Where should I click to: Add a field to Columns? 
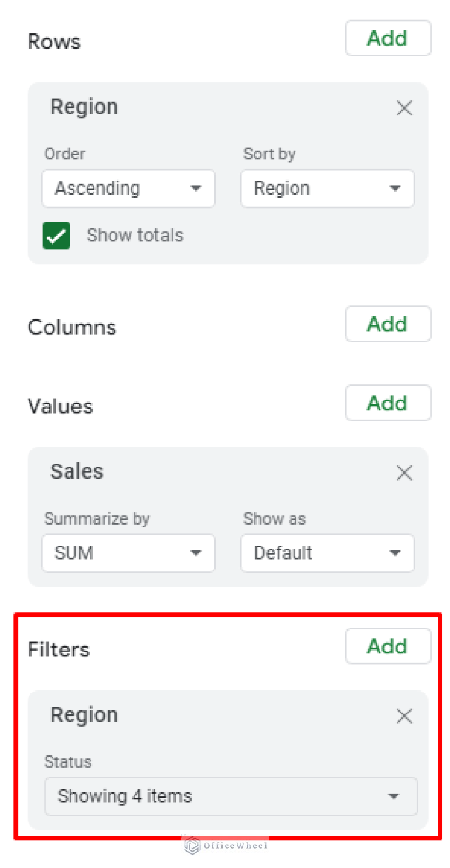pos(388,324)
